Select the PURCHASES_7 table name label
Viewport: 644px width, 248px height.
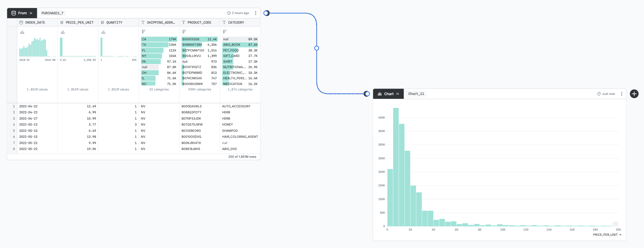click(52, 13)
